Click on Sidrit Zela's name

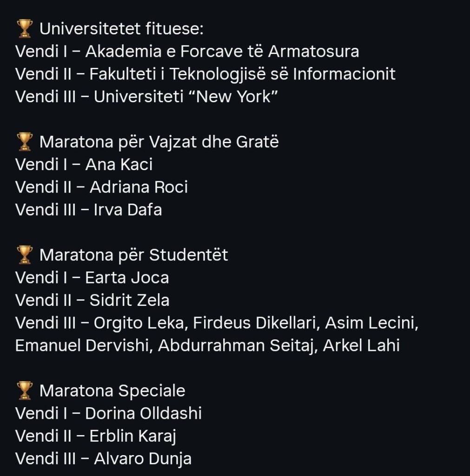tap(129, 300)
